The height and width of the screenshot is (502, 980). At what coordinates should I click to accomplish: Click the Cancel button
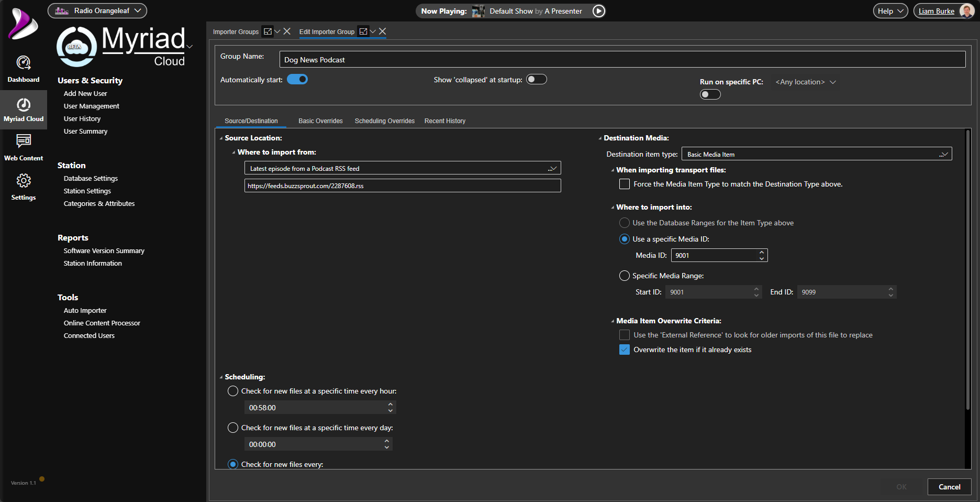tap(950, 487)
